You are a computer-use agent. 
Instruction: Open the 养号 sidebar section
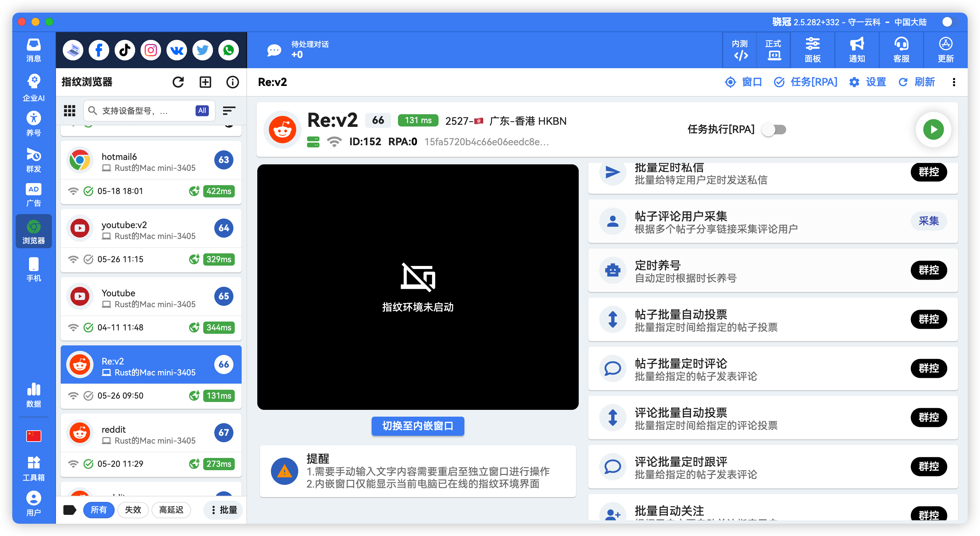click(x=33, y=124)
